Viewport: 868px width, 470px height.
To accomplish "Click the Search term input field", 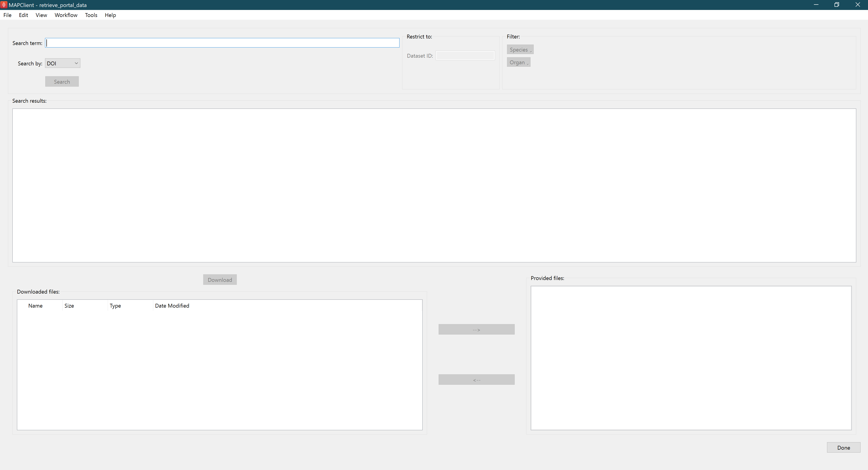I will pyautogui.click(x=222, y=43).
